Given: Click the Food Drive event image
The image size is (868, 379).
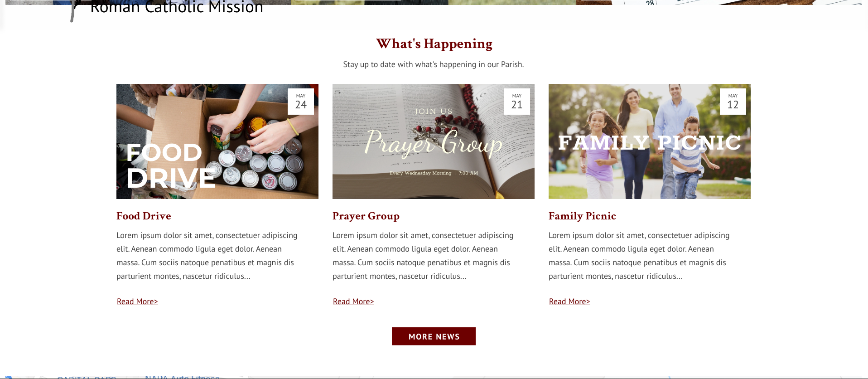Looking at the screenshot, I should point(217,141).
